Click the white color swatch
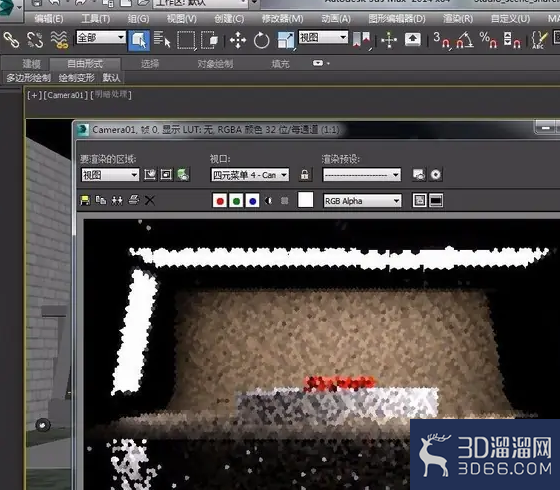The image size is (560, 490). (306, 200)
